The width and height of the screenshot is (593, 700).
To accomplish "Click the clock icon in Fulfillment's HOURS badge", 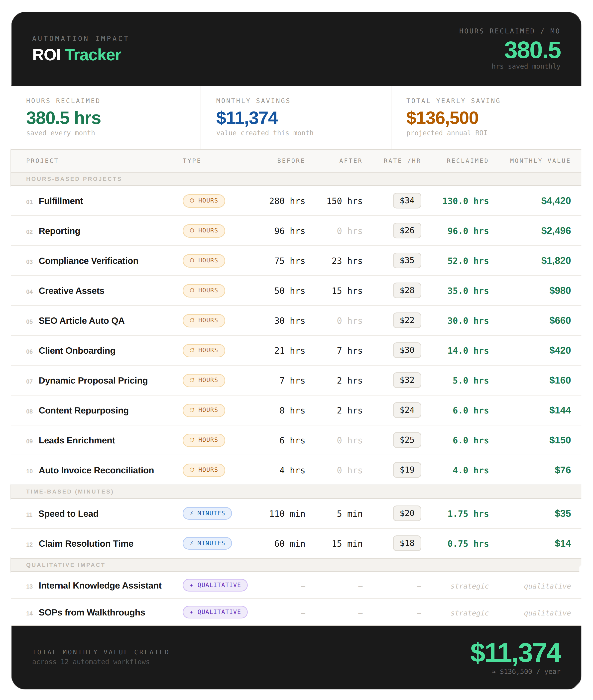I will pyautogui.click(x=192, y=201).
